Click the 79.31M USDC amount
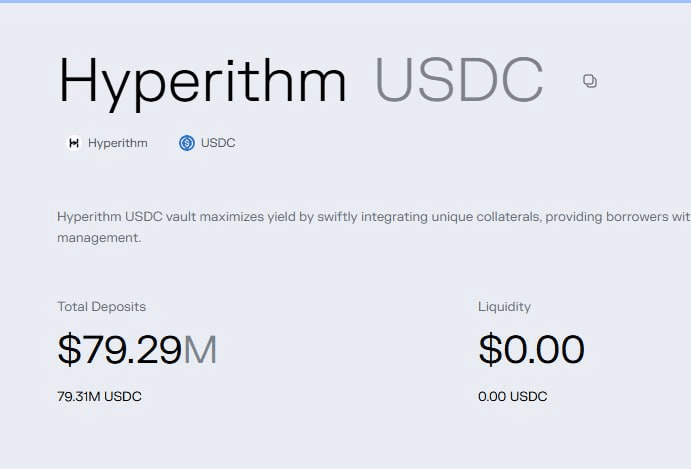This screenshot has height=469, width=691. [x=100, y=397]
